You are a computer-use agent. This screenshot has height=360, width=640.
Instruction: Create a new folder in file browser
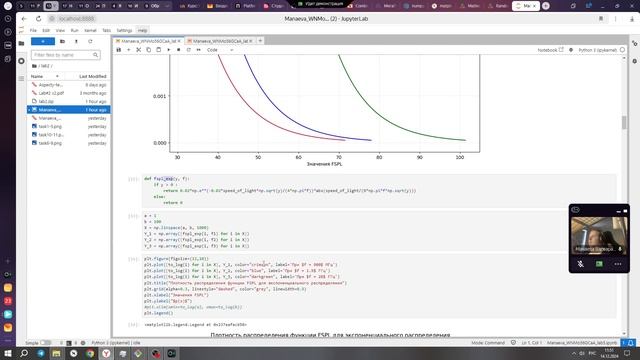(x=62, y=41)
